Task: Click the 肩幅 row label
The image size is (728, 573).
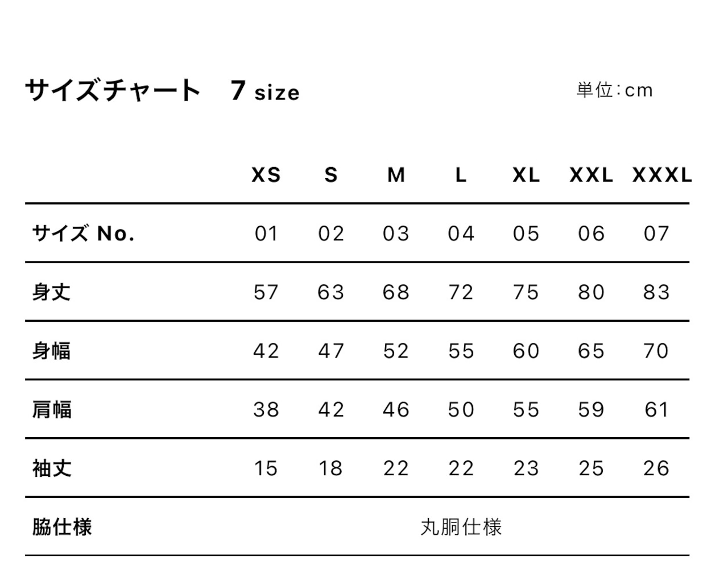Action: (51, 409)
